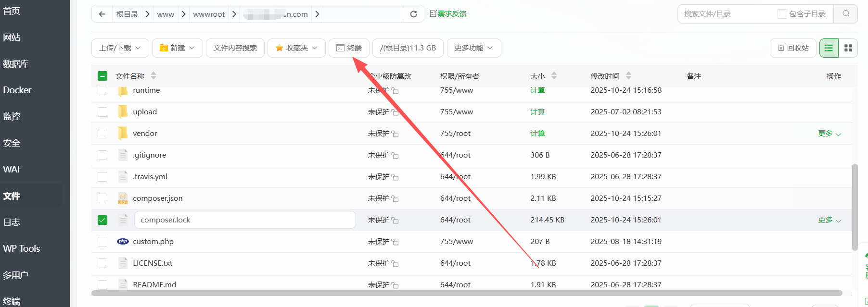Click the 需求反馈 feedback link
Screen dimensions: 868x307
point(448,14)
